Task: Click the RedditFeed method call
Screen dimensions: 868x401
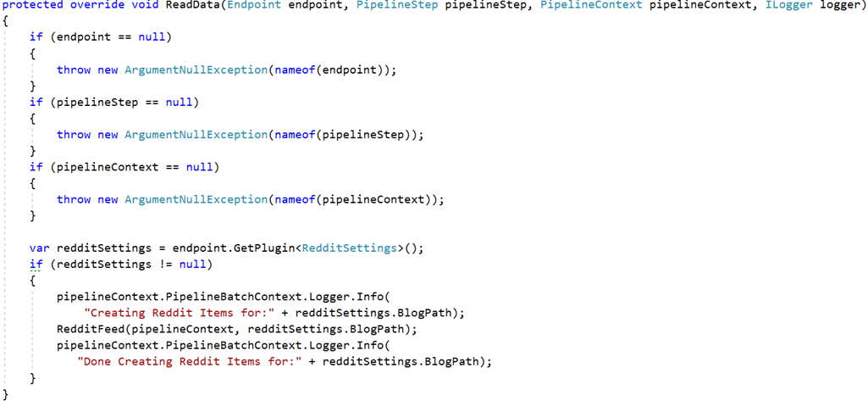Action: [91, 329]
